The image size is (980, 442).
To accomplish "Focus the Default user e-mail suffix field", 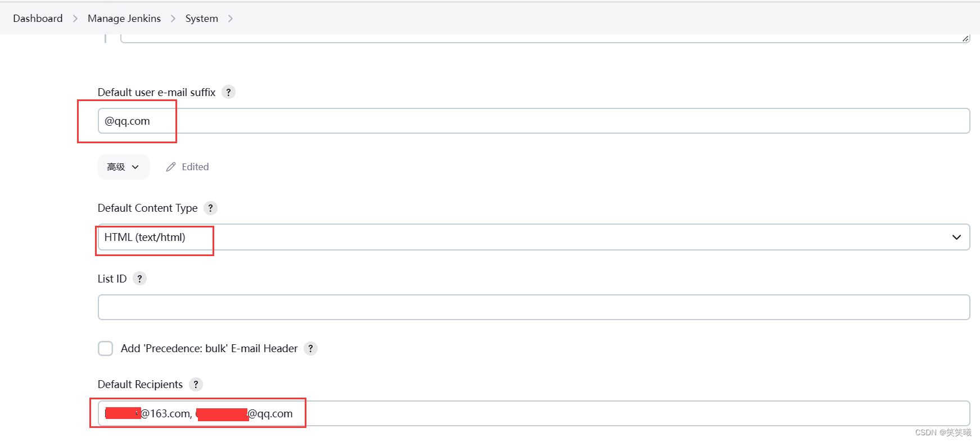I will 534,121.
